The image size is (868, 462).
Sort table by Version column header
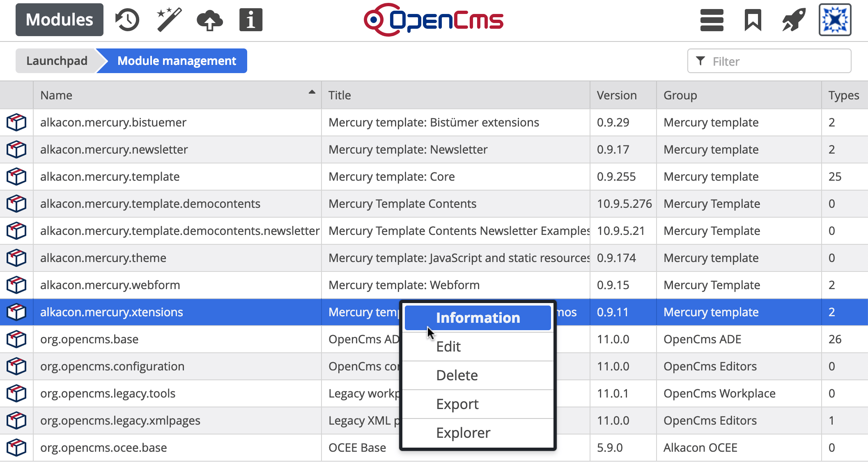pyautogui.click(x=617, y=95)
